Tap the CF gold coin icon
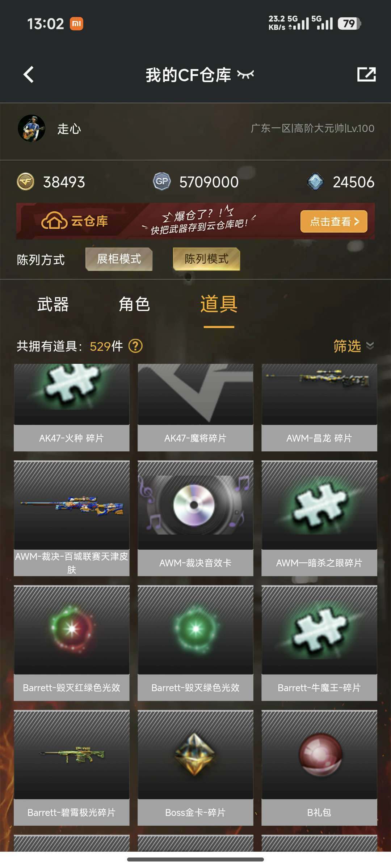Image resolution: width=391 pixels, height=868 pixels. (26, 182)
